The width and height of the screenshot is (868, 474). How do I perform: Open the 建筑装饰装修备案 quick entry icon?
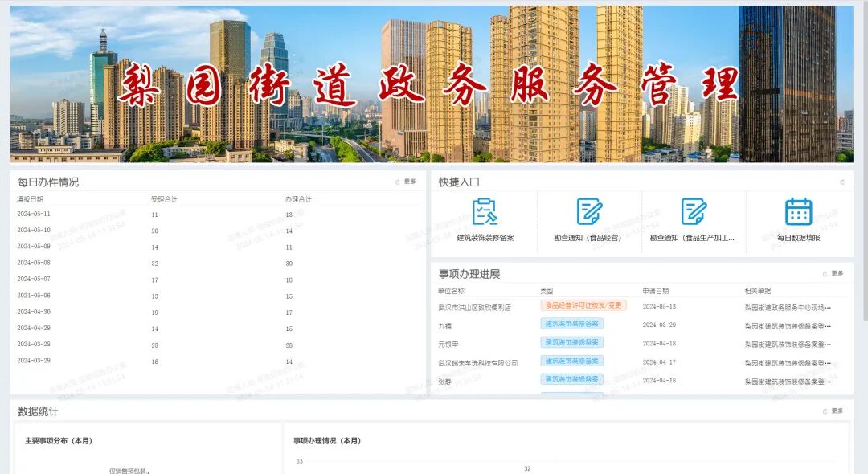pyautogui.click(x=485, y=212)
